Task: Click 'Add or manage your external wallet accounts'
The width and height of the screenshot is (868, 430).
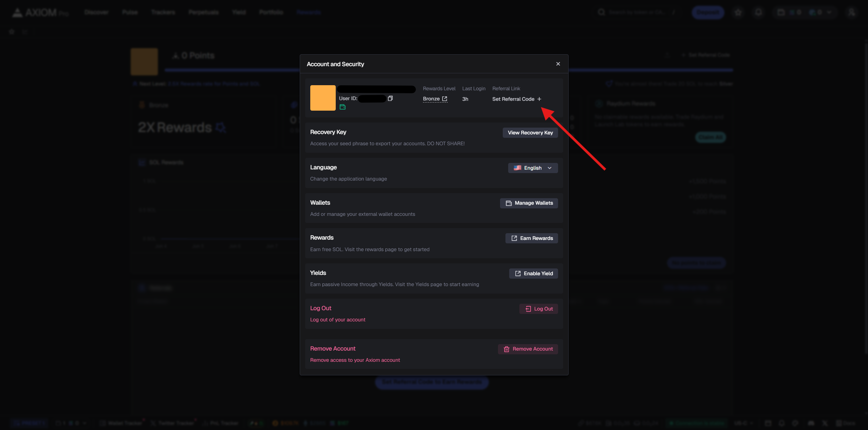Action: 362,214
